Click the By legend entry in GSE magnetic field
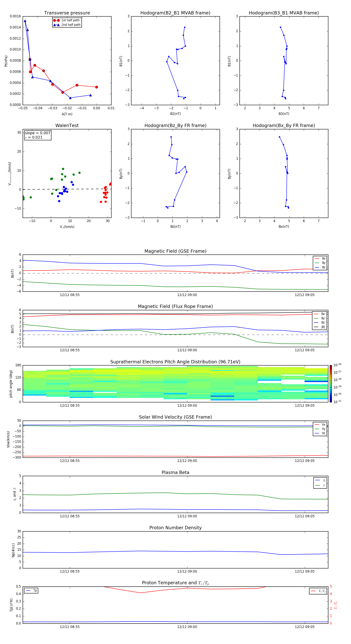The width and height of the screenshot is (351, 644). pyautogui.click(x=320, y=263)
